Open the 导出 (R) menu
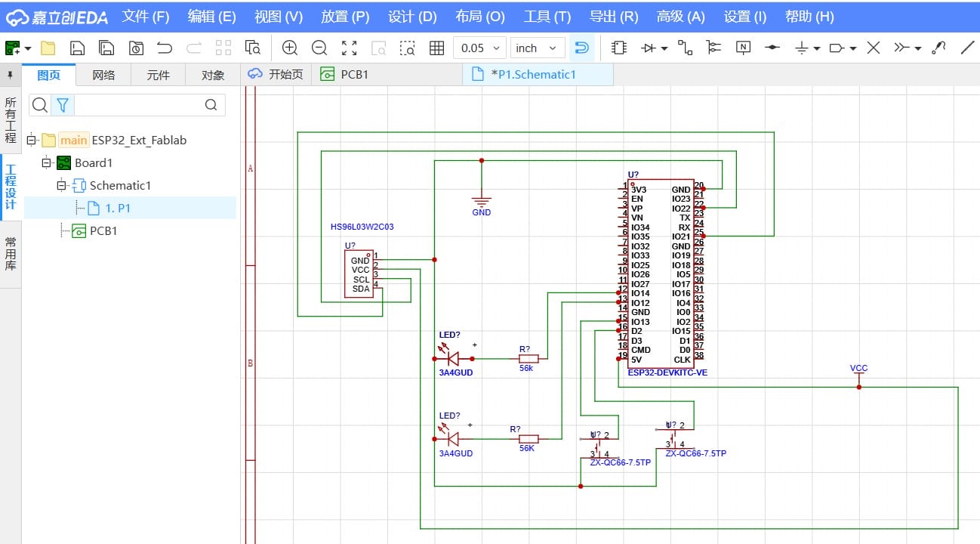This screenshot has width=980, height=544. click(614, 17)
